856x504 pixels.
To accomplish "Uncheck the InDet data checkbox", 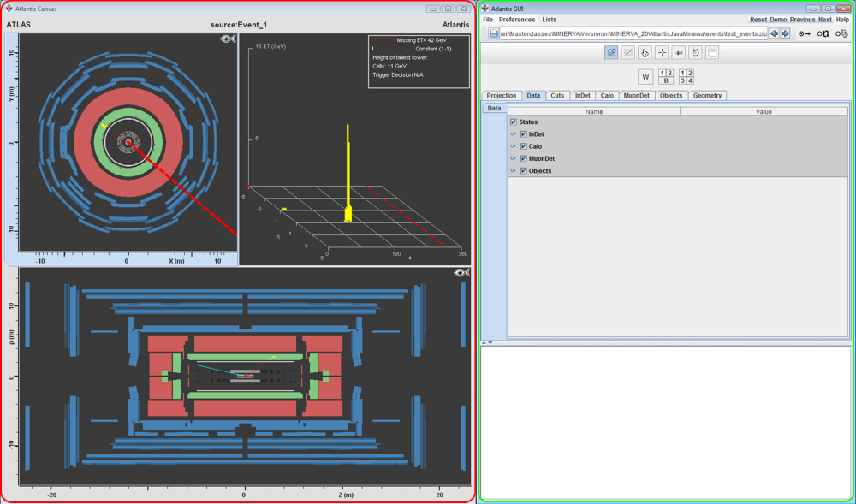I will click(x=524, y=134).
